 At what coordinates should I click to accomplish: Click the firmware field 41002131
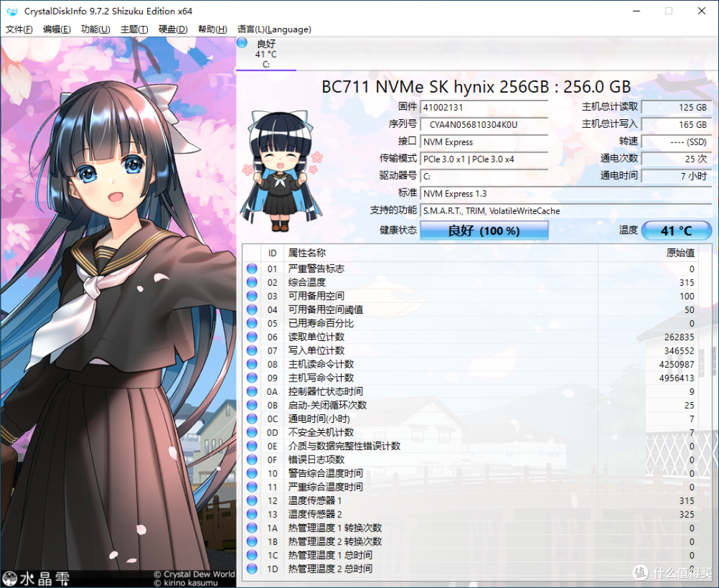click(x=484, y=107)
